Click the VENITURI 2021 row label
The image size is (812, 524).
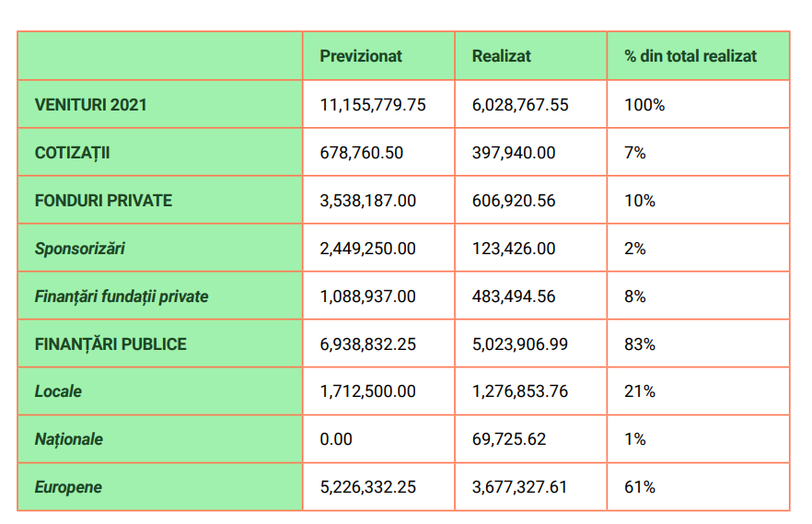(90, 105)
